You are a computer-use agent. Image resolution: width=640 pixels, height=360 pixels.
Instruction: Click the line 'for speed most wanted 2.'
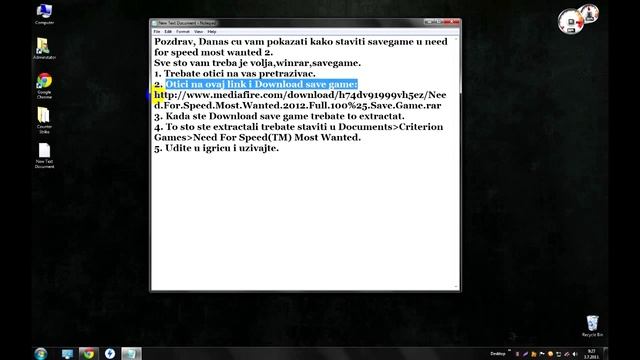pos(213,52)
